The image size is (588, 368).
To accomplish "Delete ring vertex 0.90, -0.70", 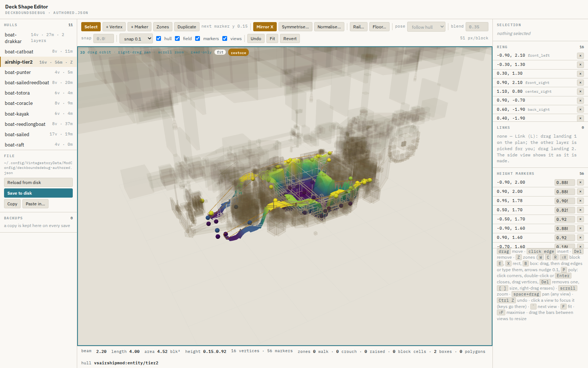I will [x=580, y=100].
